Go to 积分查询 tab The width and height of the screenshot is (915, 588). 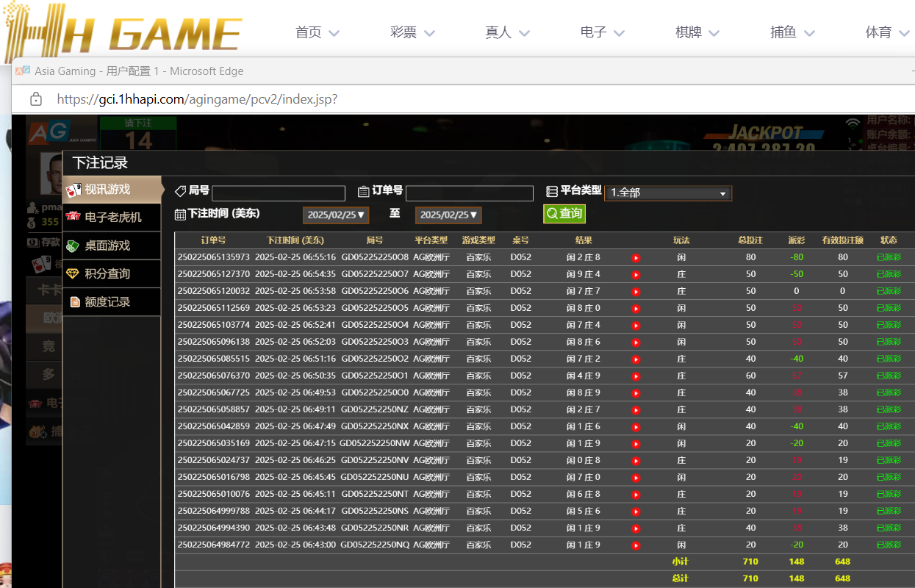(112, 273)
